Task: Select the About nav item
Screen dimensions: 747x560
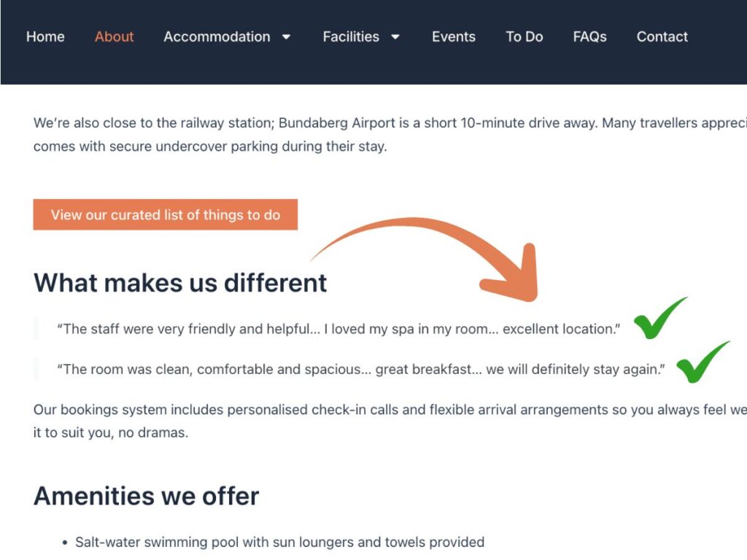Action: point(115,36)
